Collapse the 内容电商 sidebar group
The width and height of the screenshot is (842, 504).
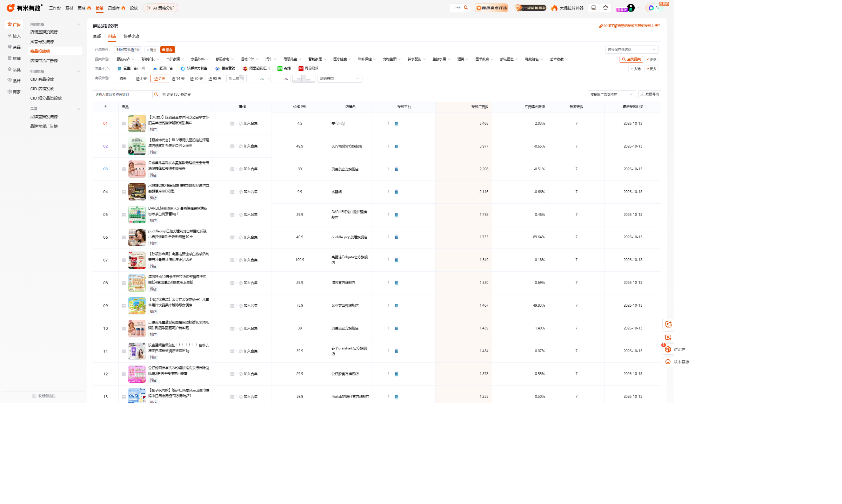click(79, 25)
